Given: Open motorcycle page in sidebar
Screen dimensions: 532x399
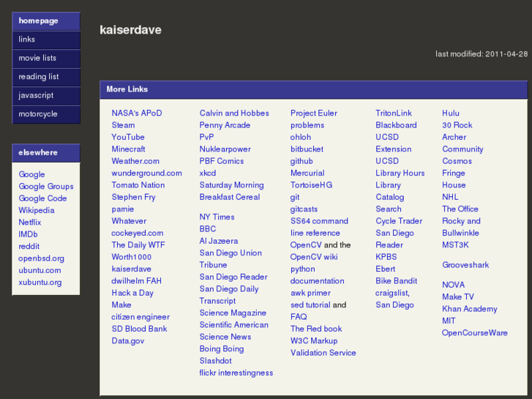Looking at the screenshot, I should 46,114.
